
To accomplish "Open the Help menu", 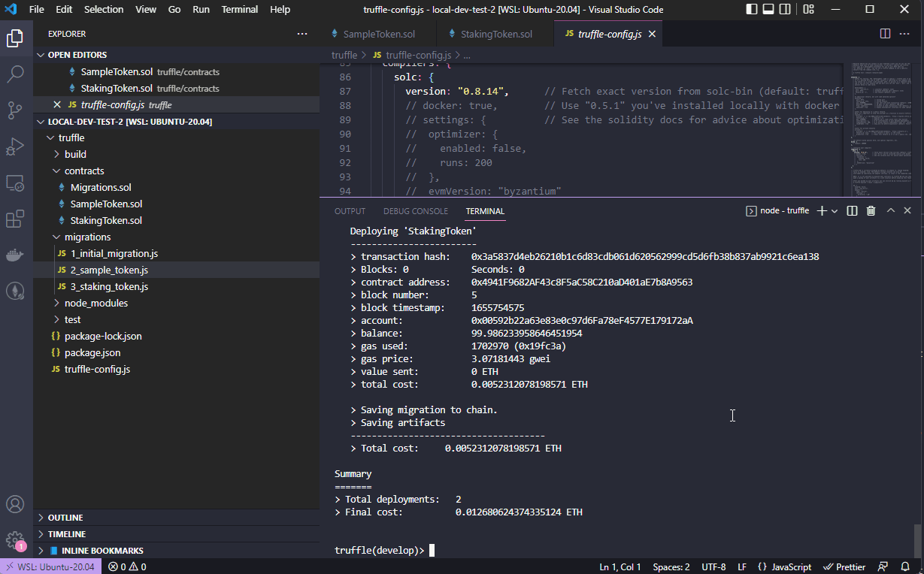I will coord(280,9).
